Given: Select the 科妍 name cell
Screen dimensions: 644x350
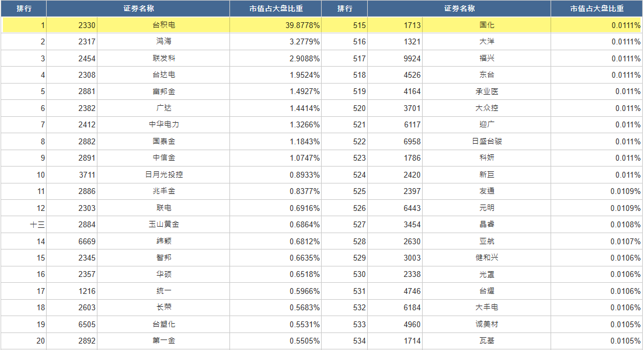Looking at the screenshot, I should 487,158.
